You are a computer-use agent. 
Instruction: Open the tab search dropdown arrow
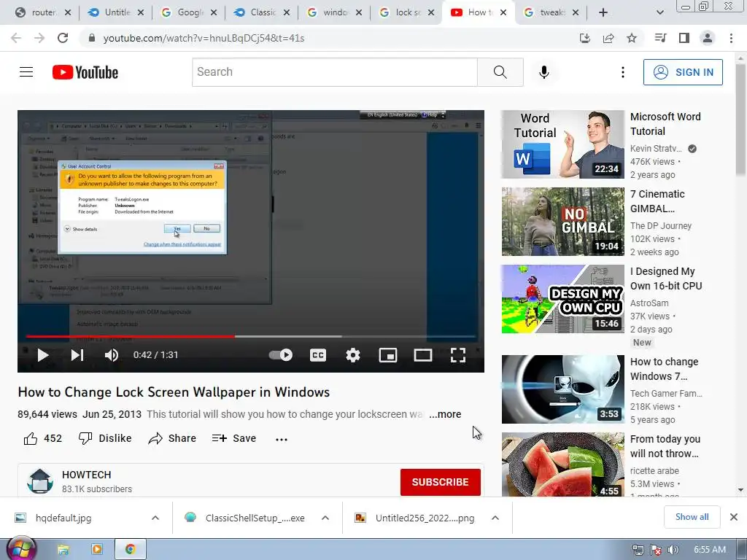point(659,12)
